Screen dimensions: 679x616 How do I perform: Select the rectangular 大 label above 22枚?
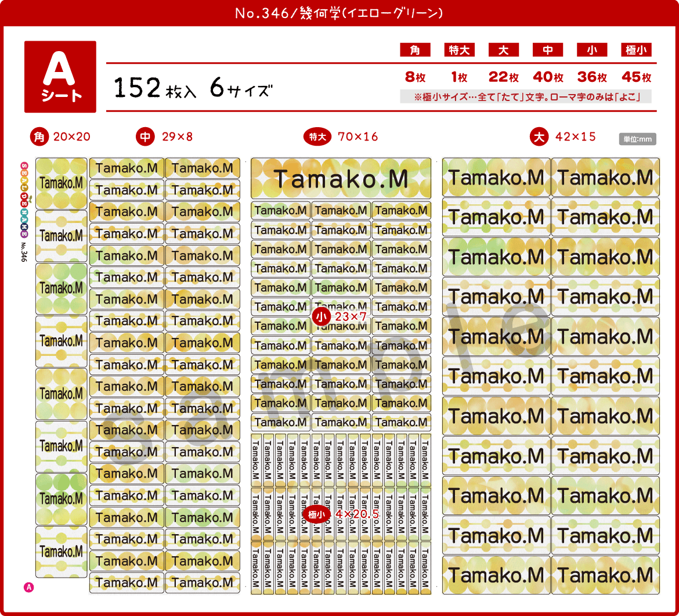504,50
